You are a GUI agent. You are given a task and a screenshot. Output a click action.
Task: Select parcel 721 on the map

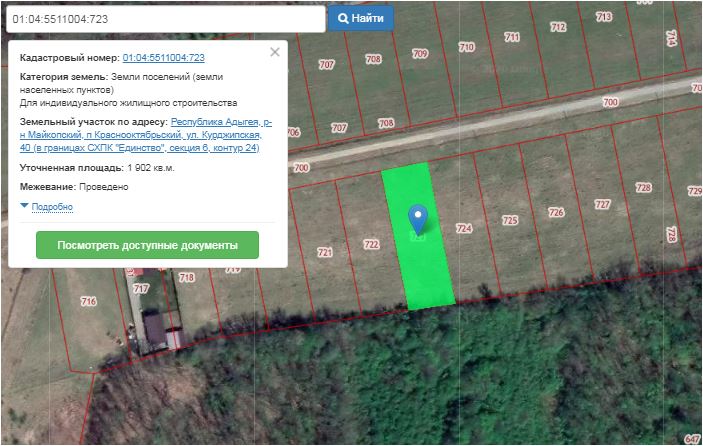click(x=324, y=252)
